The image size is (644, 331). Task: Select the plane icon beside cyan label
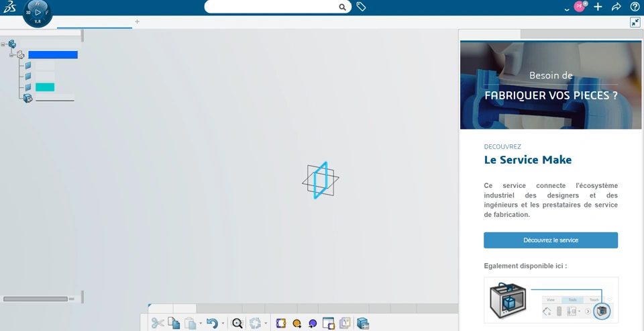[x=28, y=87]
